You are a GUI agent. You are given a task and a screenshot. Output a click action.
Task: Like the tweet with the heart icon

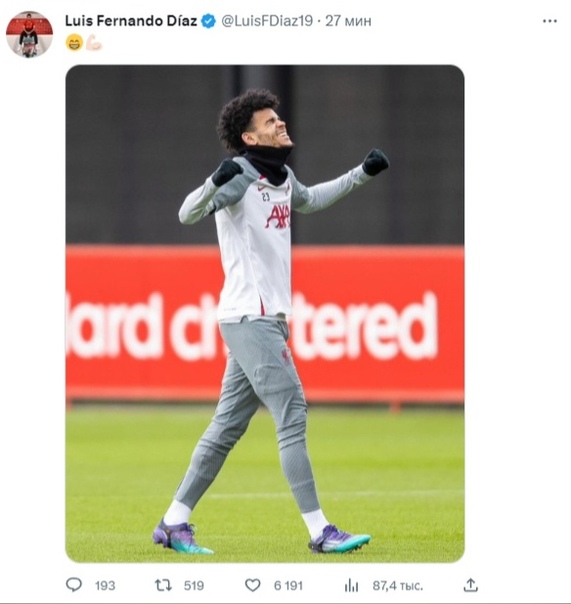pos(253,585)
